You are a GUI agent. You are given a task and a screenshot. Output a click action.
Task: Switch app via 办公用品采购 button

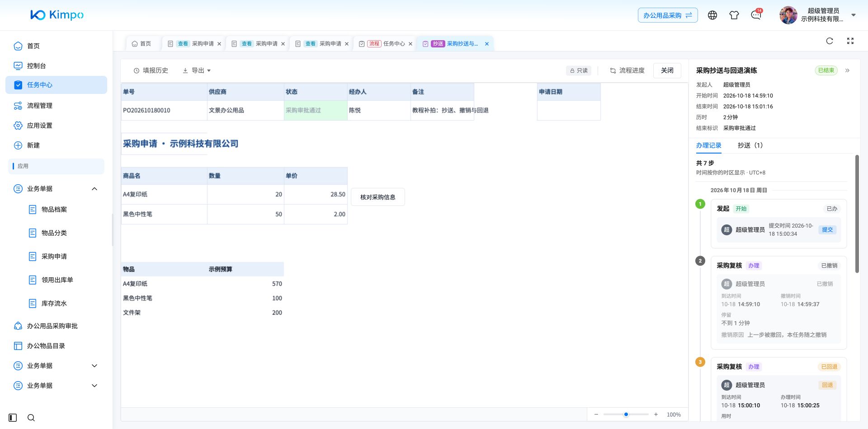[x=668, y=15]
